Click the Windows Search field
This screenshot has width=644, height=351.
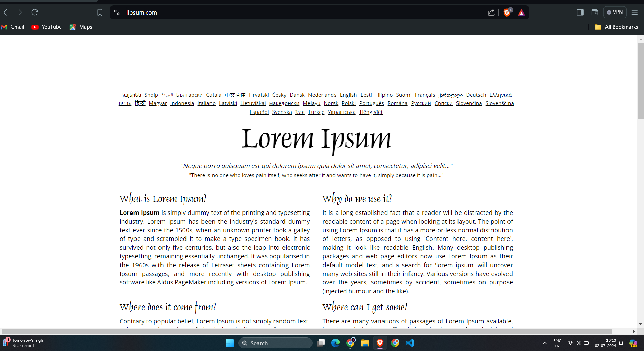pyautogui.click(x=275, y=343)
